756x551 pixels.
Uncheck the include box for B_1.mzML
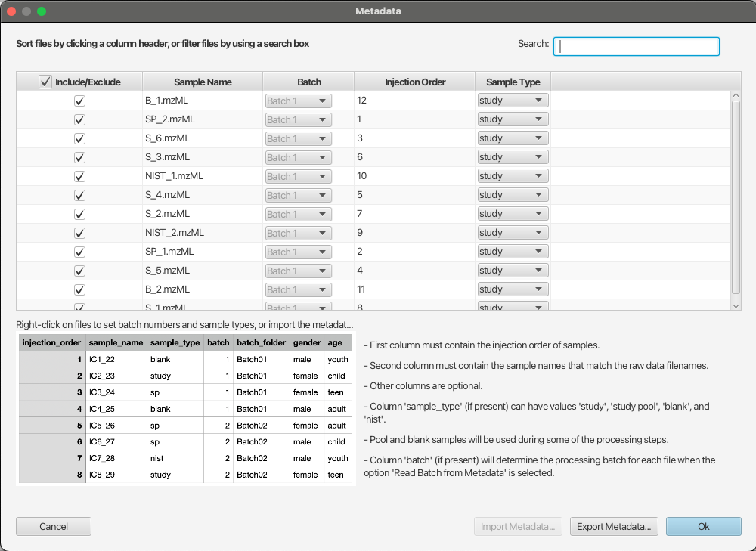79,101
